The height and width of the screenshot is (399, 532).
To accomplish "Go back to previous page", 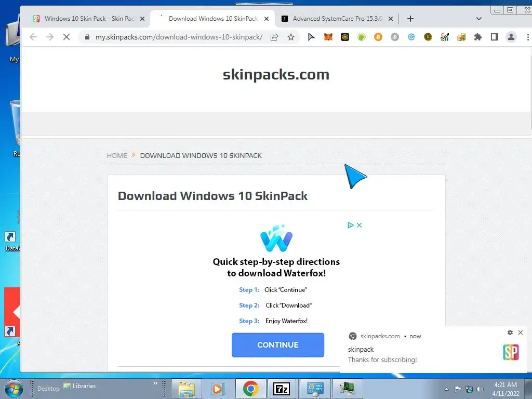I will pyautogui.click(x=33, y=37).
